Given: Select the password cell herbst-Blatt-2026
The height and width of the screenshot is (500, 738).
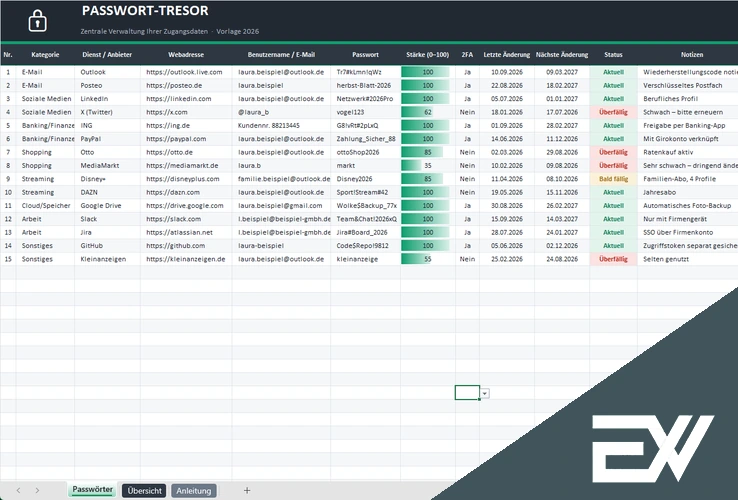Looking at the screenshot, I should tap(364, 85).
